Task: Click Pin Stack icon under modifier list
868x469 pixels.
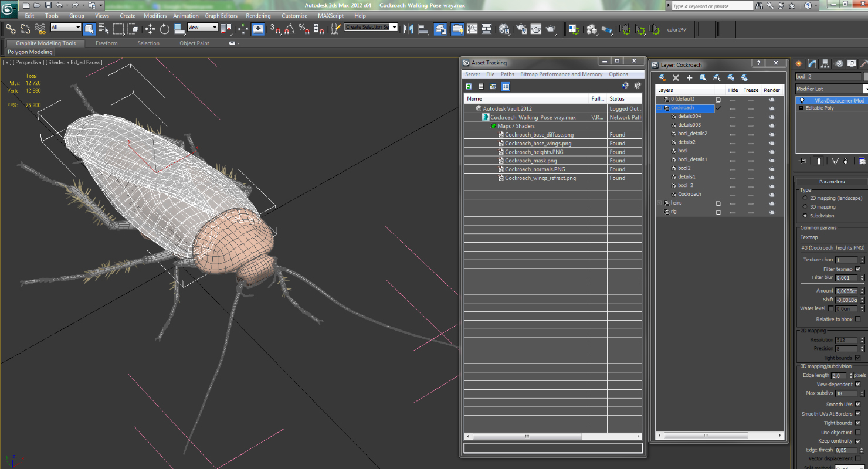Action: (803, 161)
